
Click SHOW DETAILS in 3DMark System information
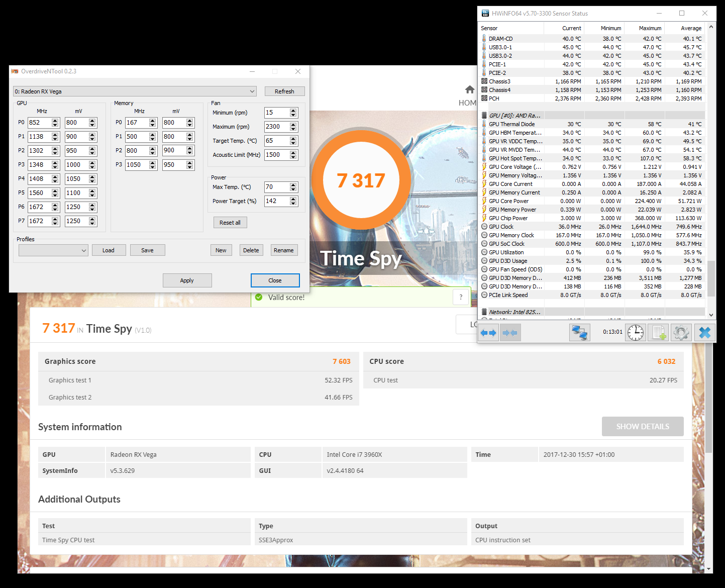tap(643, 426)
